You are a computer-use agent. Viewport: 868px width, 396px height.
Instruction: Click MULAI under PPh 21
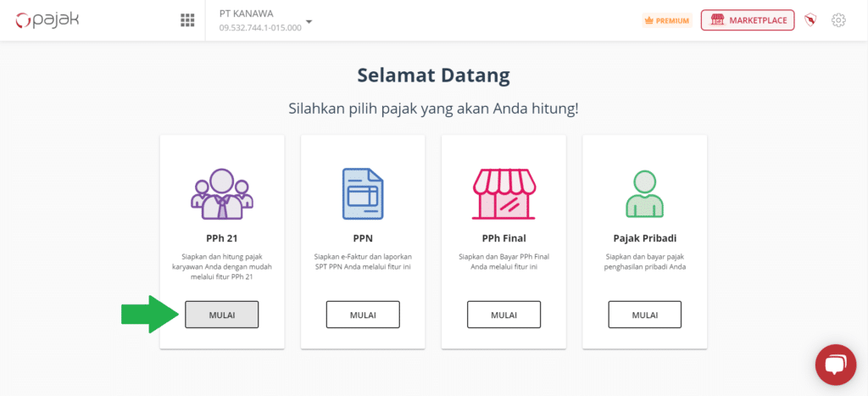[x=222, y=315]
